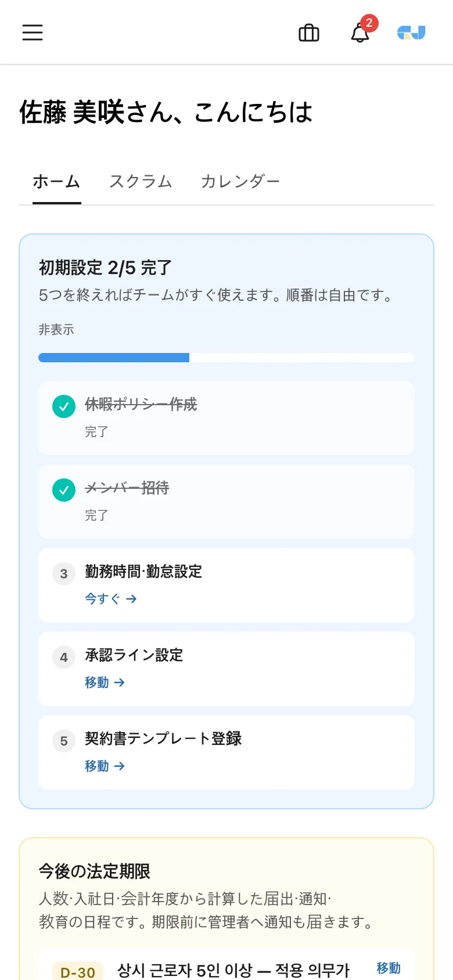Select step 3 number badge

[64, 574]
